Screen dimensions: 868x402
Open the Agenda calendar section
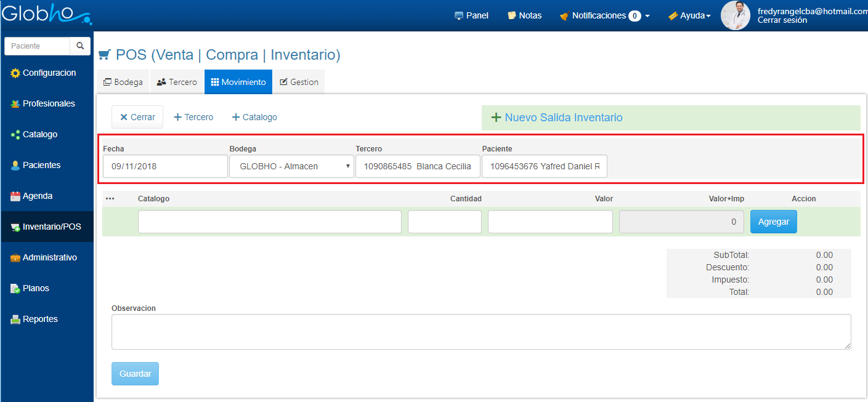(x=37, y=196)
